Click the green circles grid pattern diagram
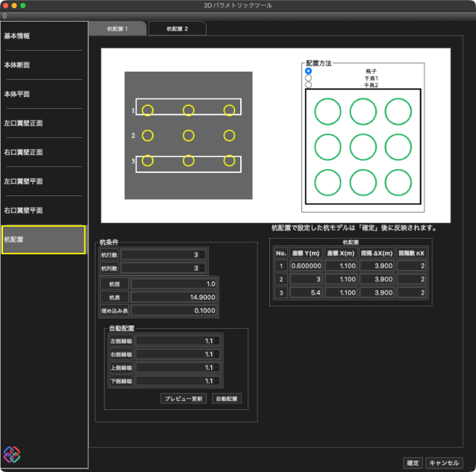 363,147
